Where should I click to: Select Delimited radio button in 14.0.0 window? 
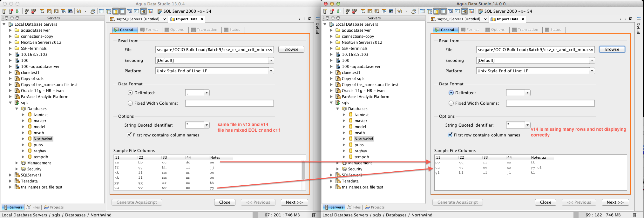451,93
